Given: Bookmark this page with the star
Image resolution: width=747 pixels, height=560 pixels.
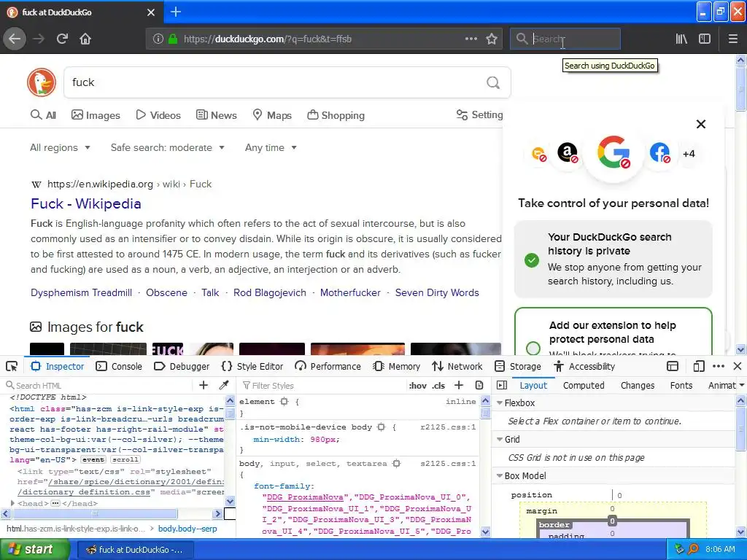Looking at the screenshot, I should tap(492, 39).
